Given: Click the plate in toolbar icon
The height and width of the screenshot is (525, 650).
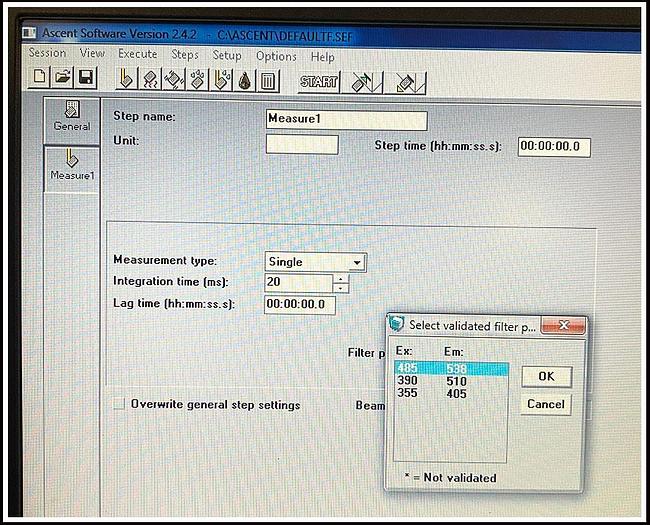Looking at the screenshot, I should pos(407,83).
